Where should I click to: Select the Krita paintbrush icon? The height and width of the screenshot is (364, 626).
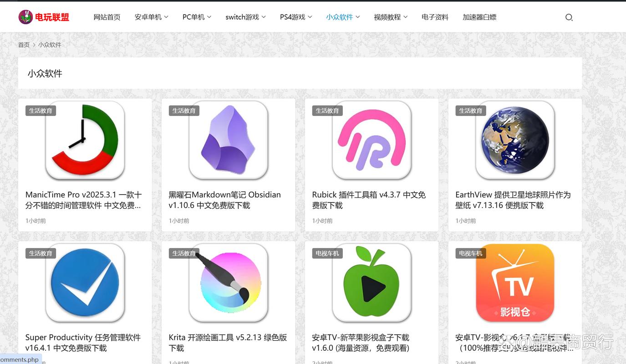click(x=228, y=283)
